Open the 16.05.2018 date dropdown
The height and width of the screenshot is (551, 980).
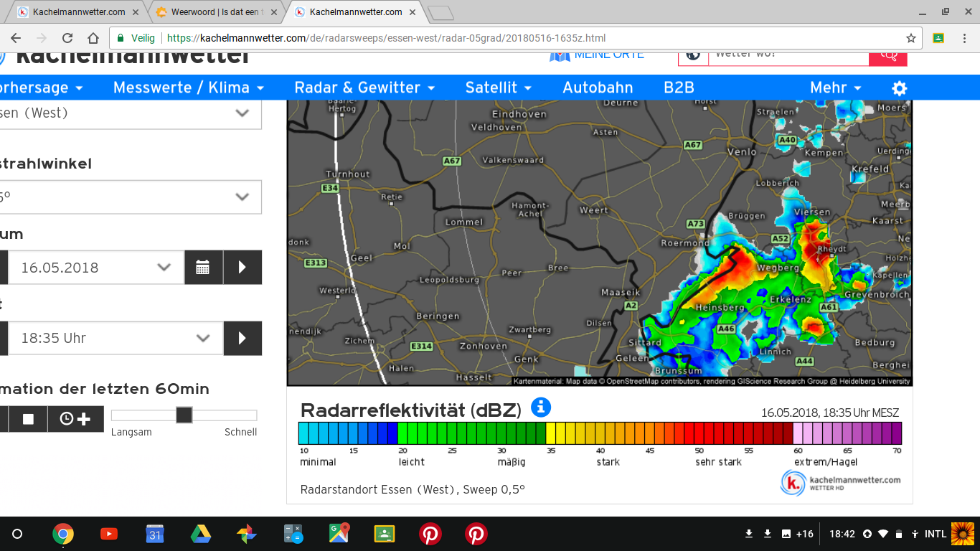96,268
